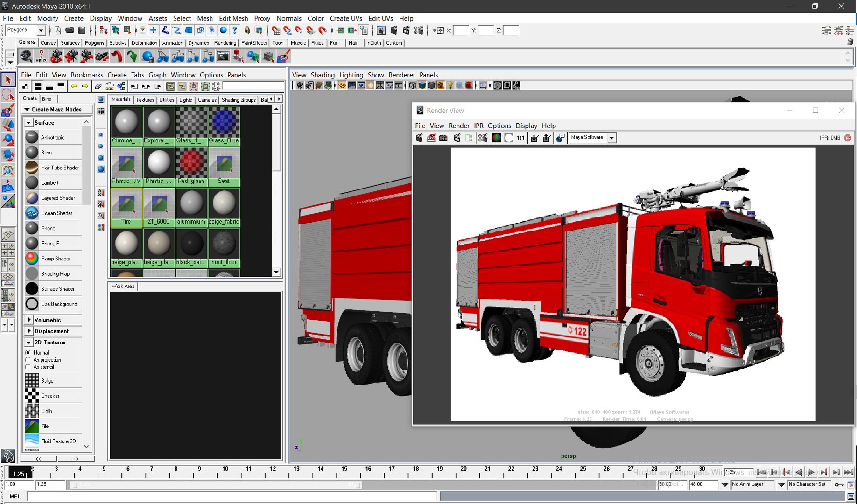Create a Checker 2D texture node
The height and width of the screenshot is (504, 857).
coord(52,396)
